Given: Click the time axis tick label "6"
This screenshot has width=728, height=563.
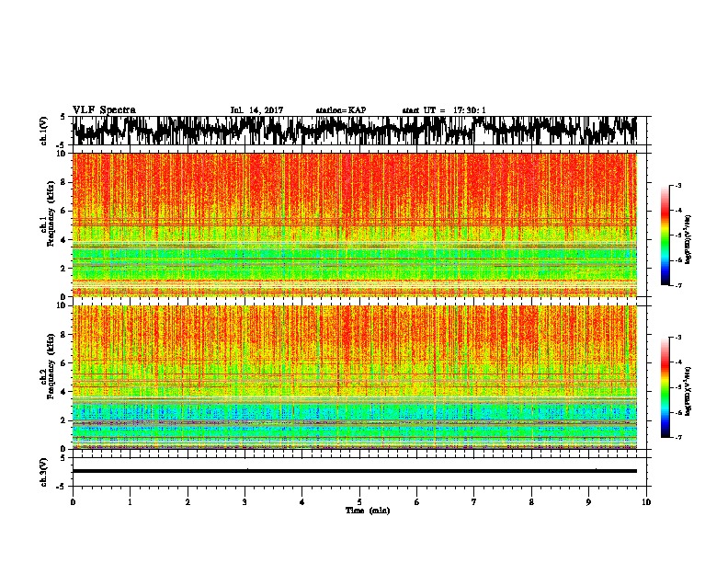Looking at the screenshot, I should 417,502.
